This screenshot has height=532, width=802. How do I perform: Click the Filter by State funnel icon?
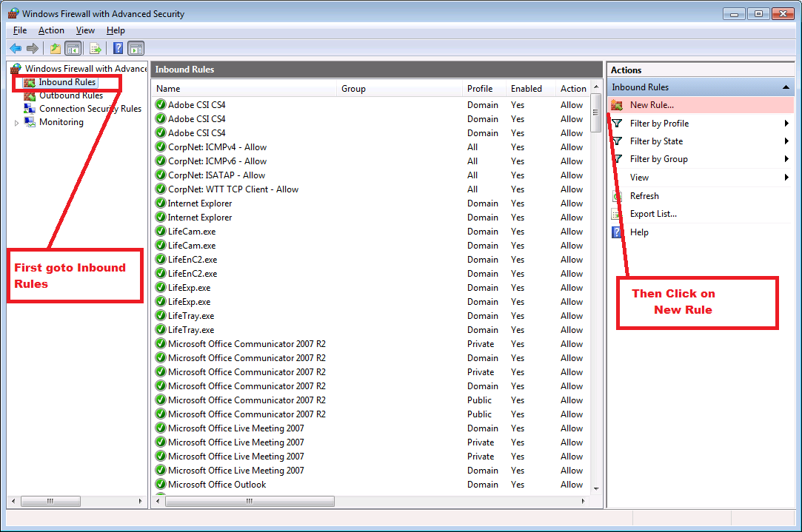click(x=618, y=141)
